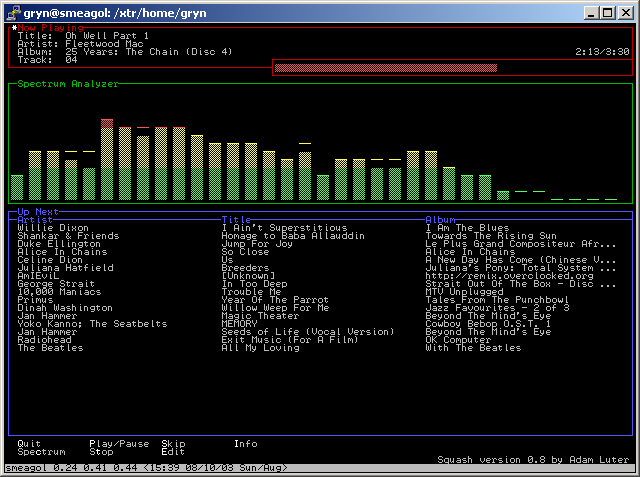Maximize the terminal window
640x477 pixels.
tap(608, 11)
